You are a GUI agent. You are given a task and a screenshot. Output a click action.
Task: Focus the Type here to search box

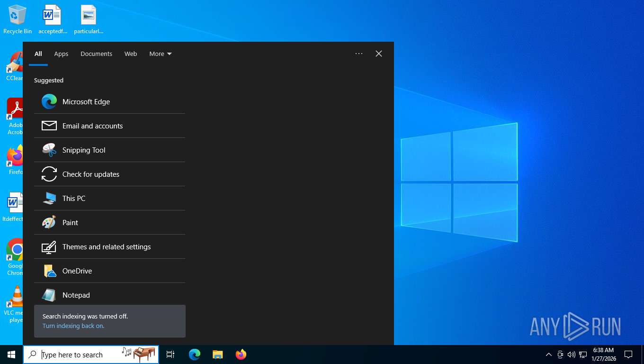pos(91,355)
